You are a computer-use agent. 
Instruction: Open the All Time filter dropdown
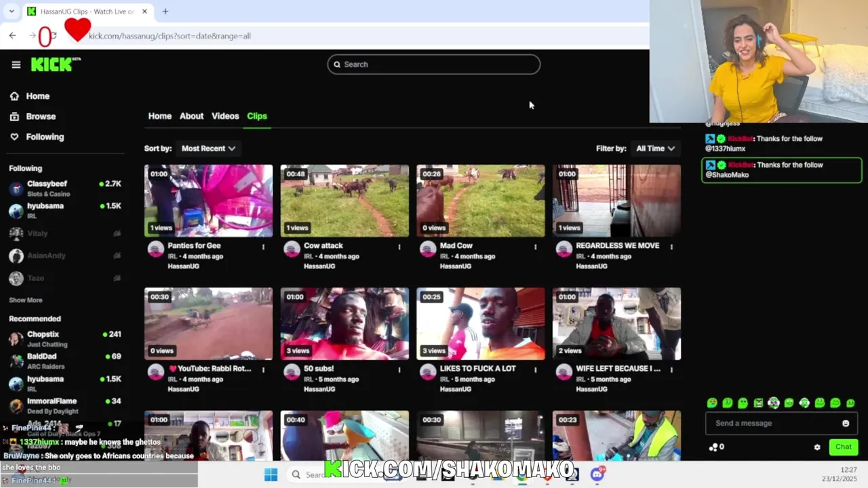pos(655,148)
